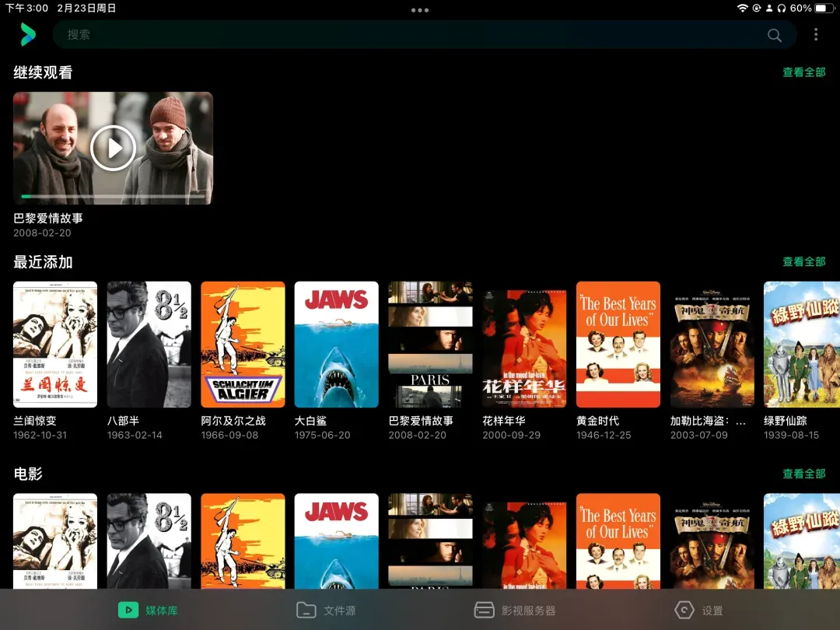
Task: Click the 1939-08-15 release date
Action: (791, 436)
